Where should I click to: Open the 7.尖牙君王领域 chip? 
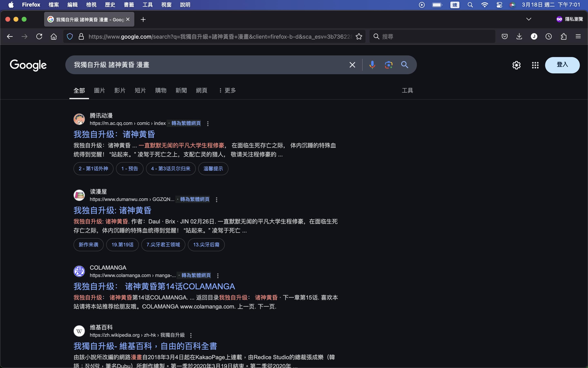coord(163,245)
